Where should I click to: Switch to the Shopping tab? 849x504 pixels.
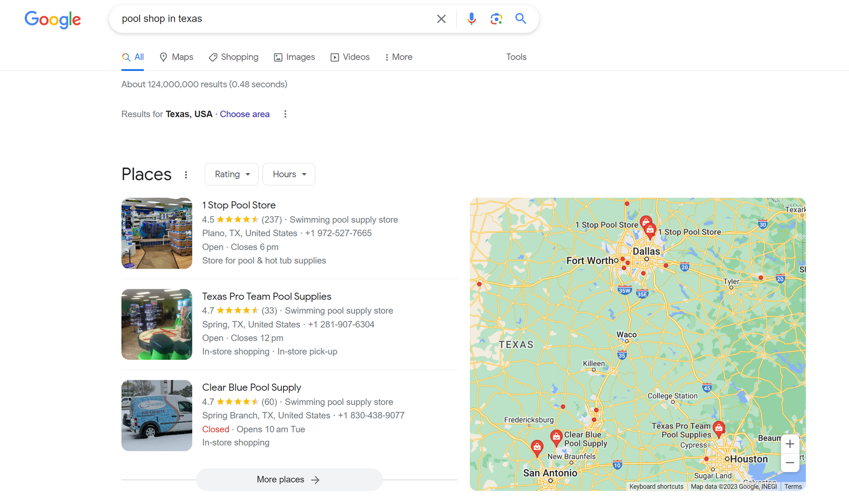pos(233,57)
